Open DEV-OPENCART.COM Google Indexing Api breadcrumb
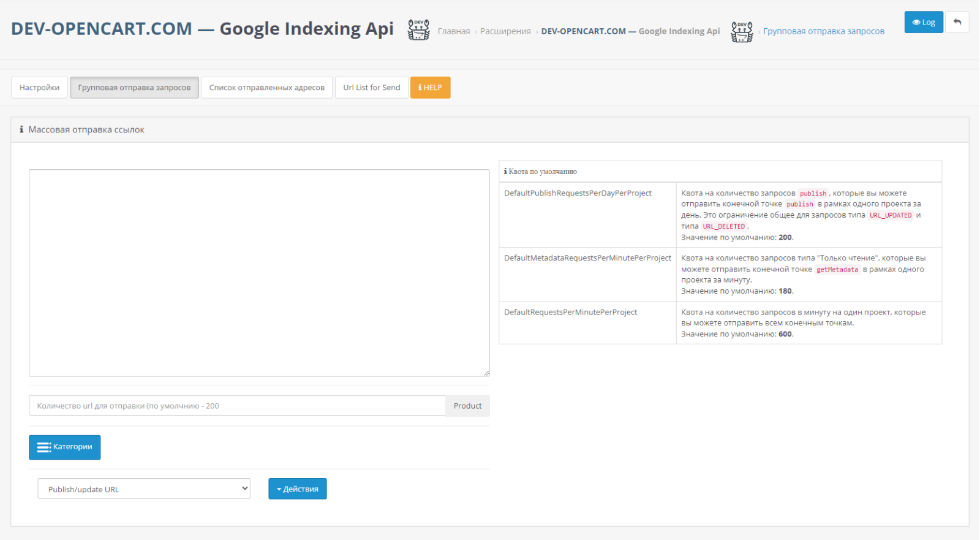This screenshot has width=980, height=540. (x=630, y=31)
